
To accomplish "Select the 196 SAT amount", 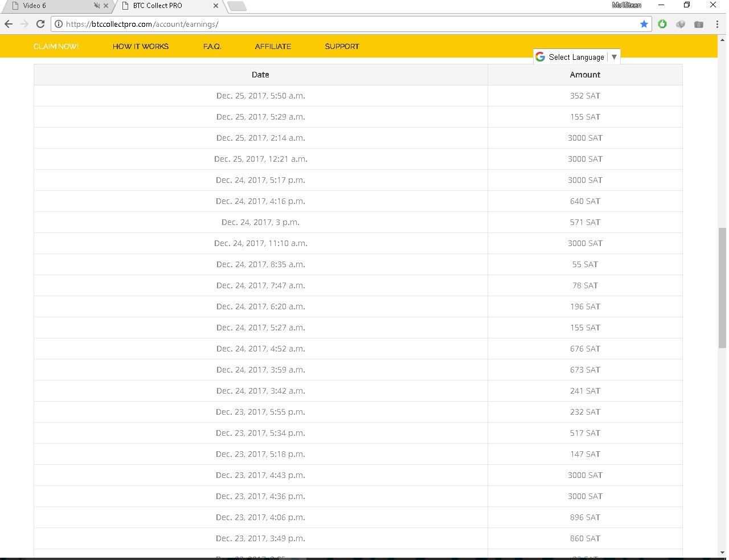I will pos(585,306).
